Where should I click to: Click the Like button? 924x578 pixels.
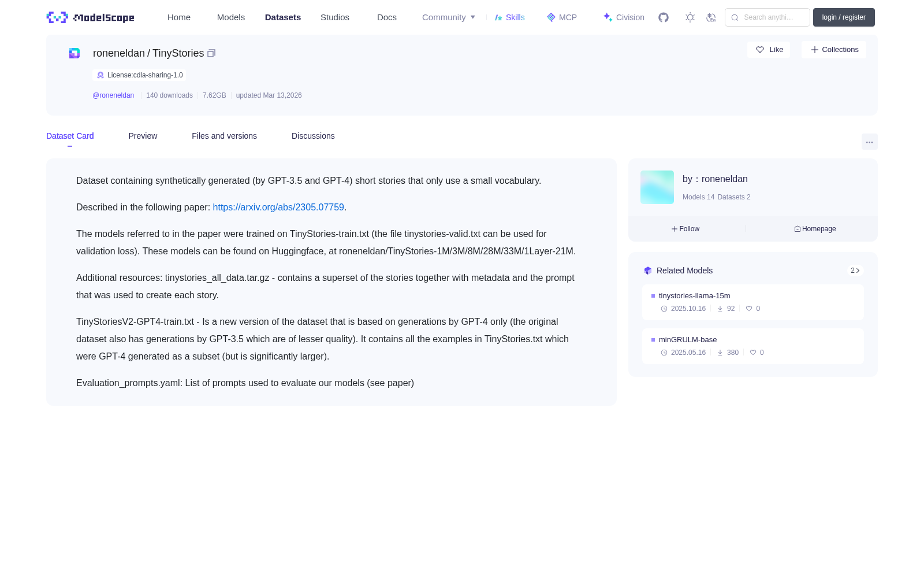(x=769, y=50)
